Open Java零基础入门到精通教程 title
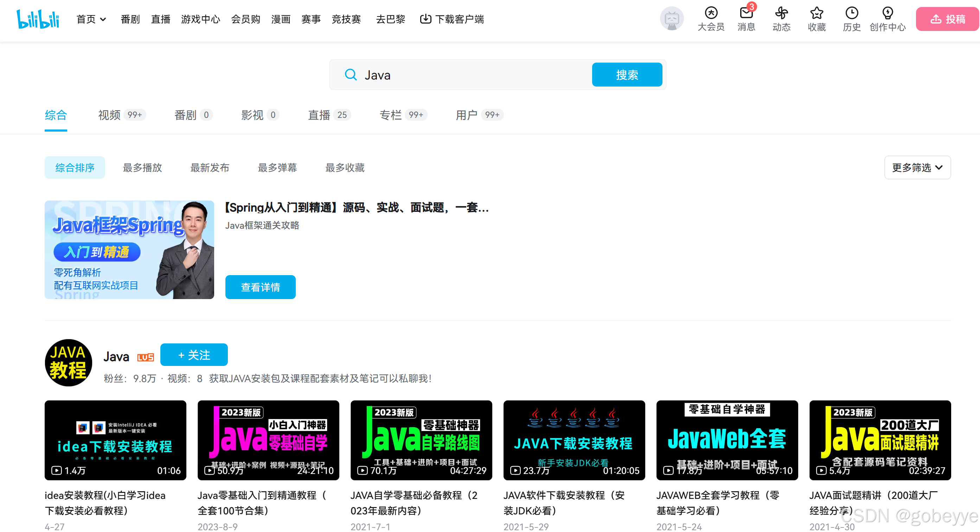The width and height of the screenshot is (980, 532). (262, 503)
